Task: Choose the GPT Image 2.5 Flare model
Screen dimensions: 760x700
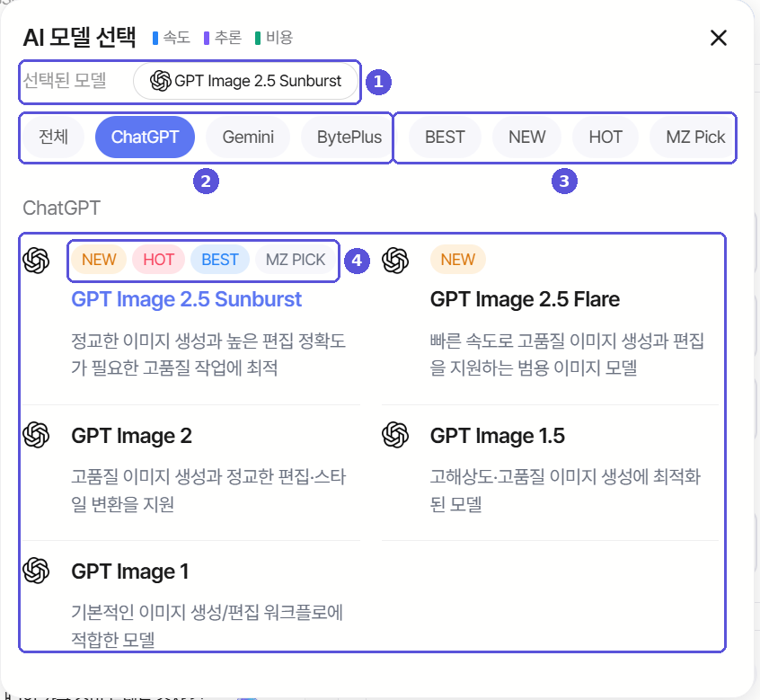Action: (525, 299)
